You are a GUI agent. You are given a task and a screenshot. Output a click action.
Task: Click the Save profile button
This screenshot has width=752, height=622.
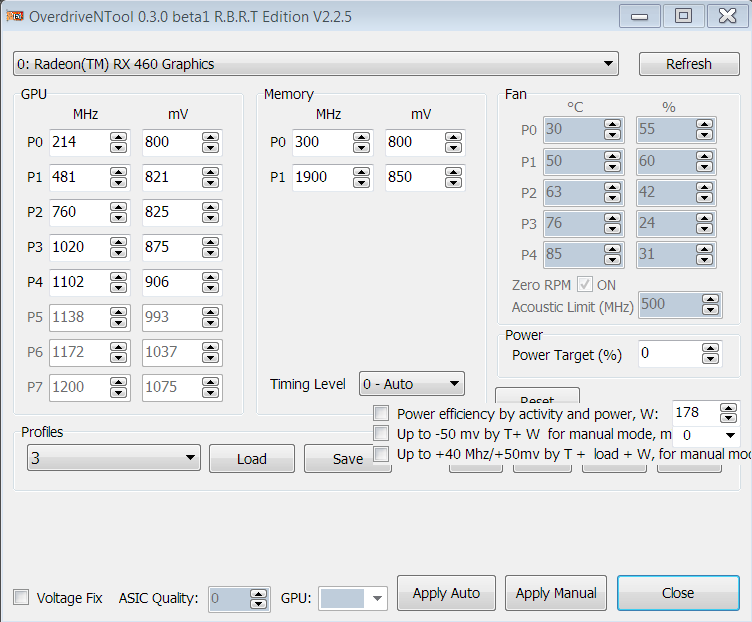coord(348,459)
